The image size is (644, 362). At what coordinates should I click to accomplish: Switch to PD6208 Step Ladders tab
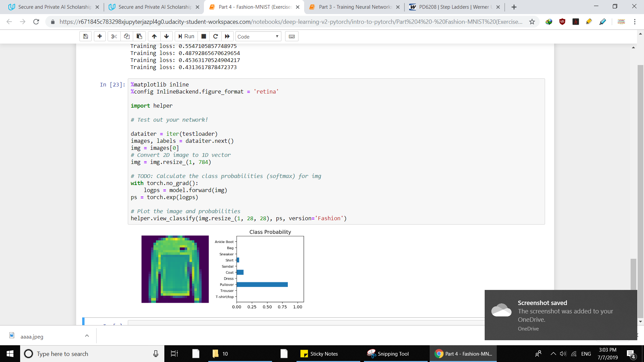453,7
